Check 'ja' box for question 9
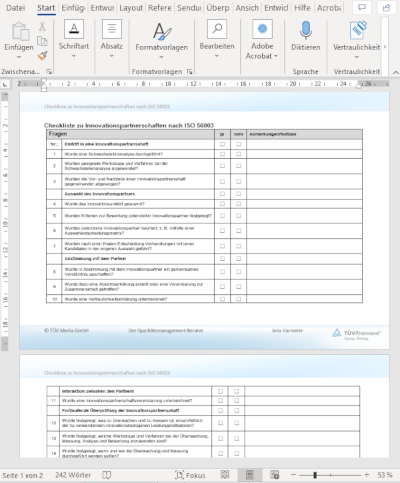 222,287
